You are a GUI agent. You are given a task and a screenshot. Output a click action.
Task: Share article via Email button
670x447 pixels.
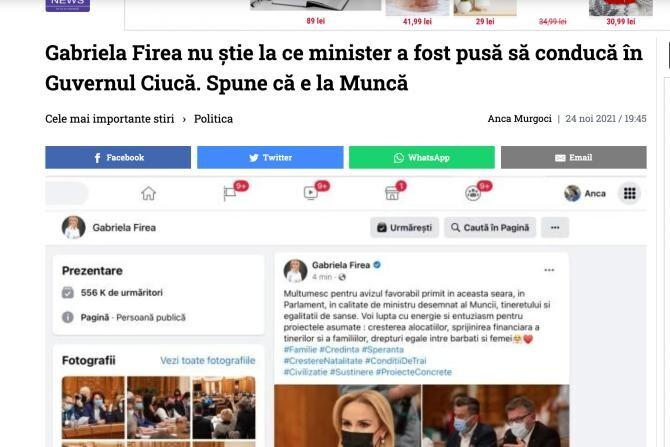click(573, 157)
